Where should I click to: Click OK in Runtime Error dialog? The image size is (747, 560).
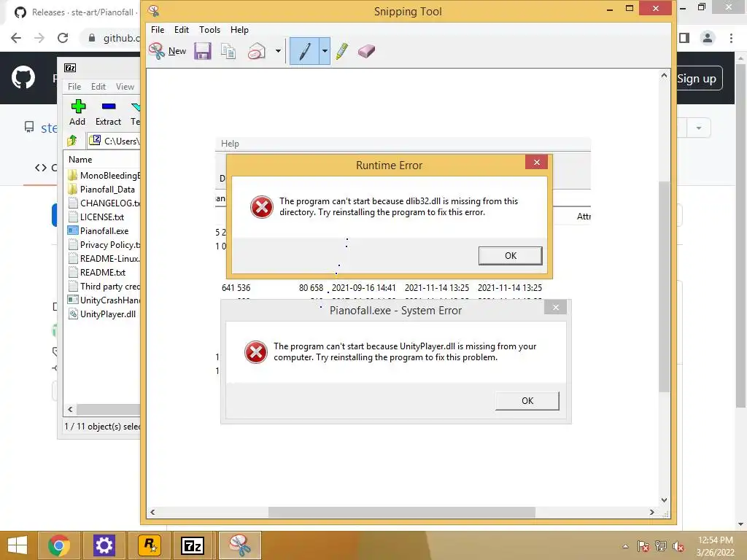[510, 256]
